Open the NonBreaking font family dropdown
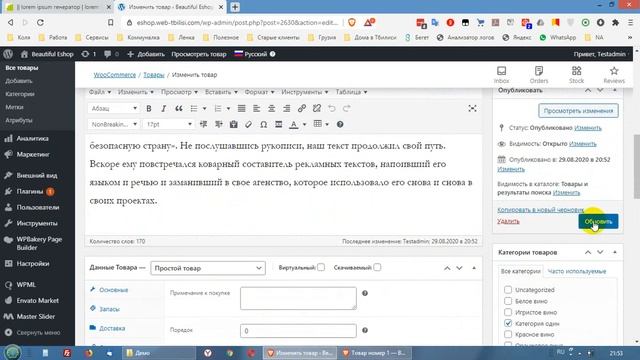 click(114, 124)
